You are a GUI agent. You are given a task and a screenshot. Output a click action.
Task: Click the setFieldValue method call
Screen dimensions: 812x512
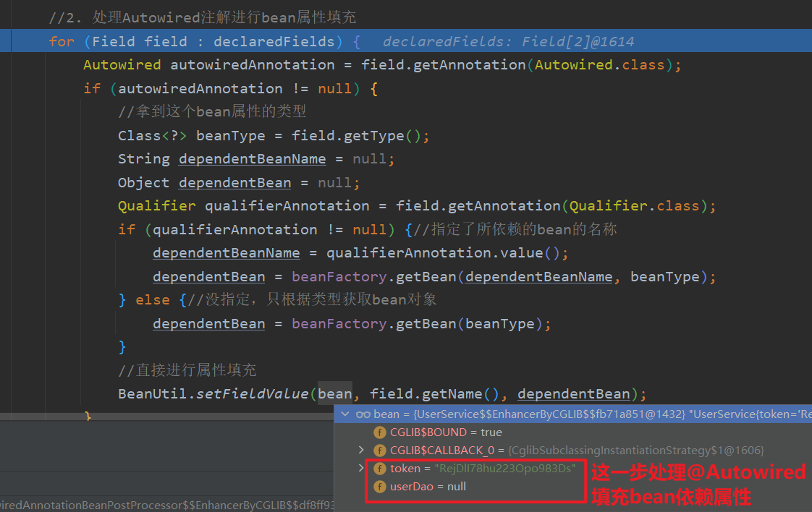[x=253, y=394]
